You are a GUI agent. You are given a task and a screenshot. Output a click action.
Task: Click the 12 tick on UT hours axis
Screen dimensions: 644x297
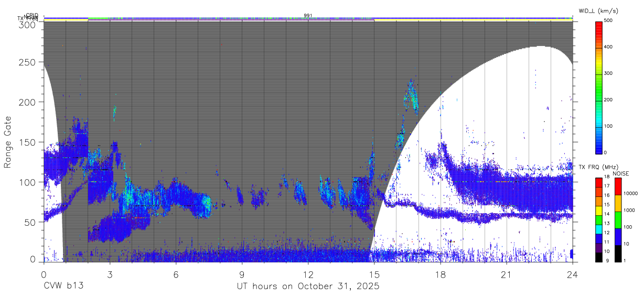[x=308, y=274]
